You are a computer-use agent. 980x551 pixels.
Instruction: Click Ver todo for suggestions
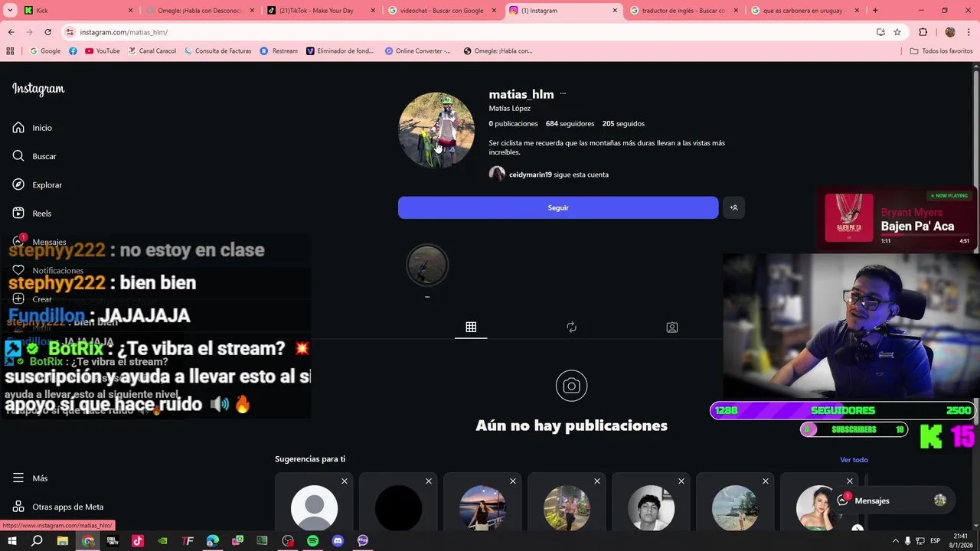[854, 460]
